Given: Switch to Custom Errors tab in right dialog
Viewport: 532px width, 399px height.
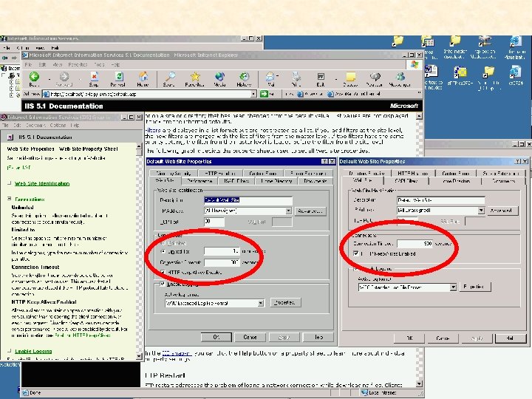Looking at the screenshot, I should click(456, 173).
